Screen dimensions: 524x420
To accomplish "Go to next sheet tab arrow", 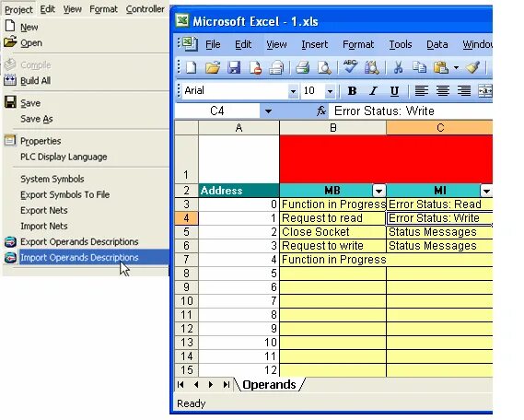I will pos(211,385).
